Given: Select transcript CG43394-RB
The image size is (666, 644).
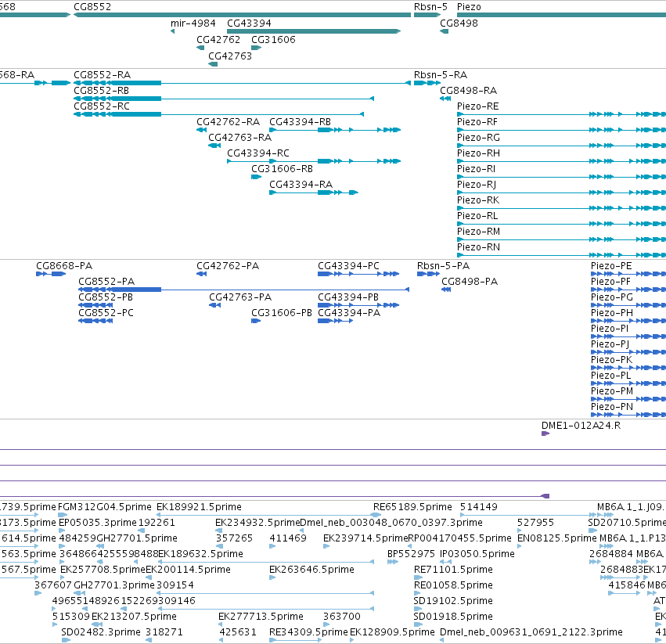Looking at the screenshot, I should pyautogui.click(x=300, y=122).
